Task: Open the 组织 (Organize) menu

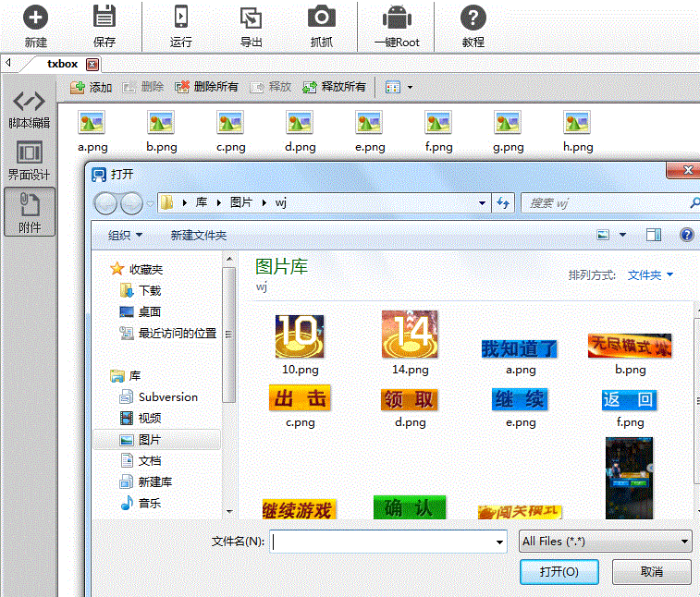Action: (x=125, y=235)
